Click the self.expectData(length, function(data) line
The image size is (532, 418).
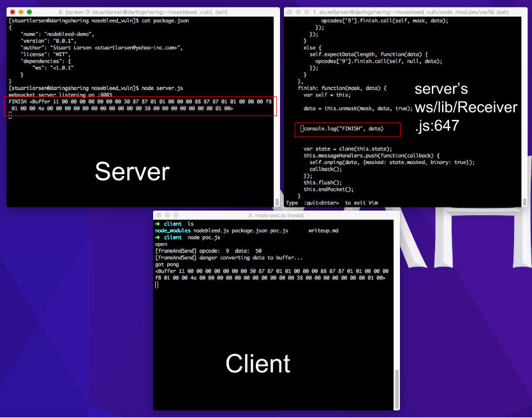[x=369, y=54]
